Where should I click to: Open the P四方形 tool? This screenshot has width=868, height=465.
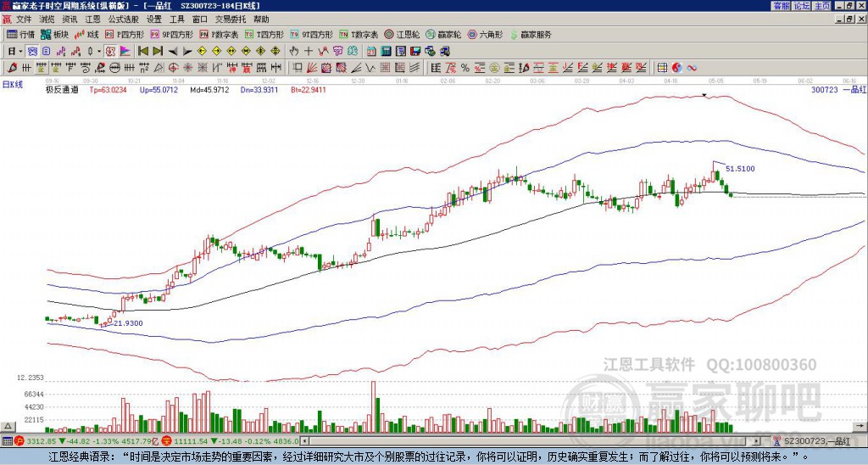(x=125, y=34)
